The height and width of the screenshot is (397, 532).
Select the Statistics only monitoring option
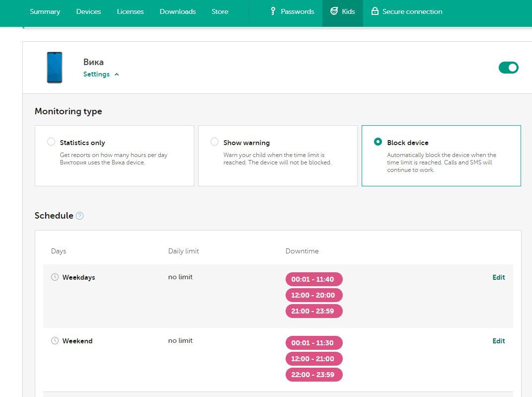(x=51, y=142)
